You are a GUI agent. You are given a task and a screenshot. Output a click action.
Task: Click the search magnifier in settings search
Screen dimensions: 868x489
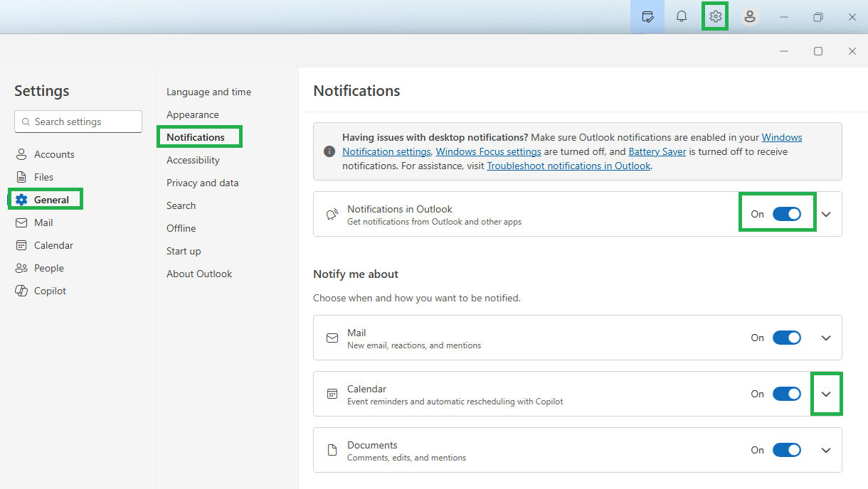(26, 122)
